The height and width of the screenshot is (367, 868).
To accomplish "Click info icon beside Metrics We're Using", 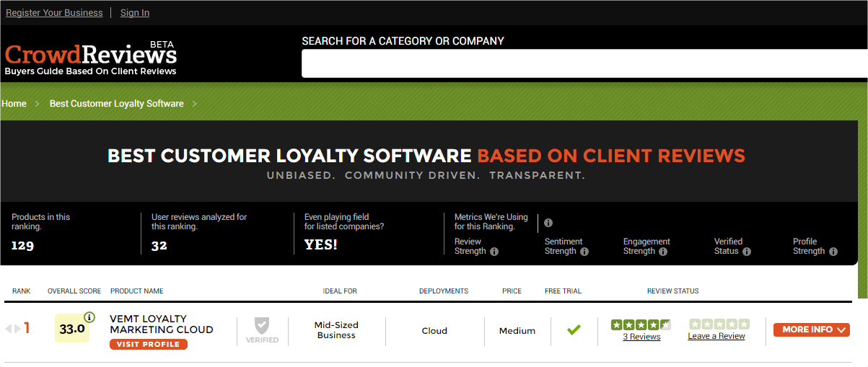I will (548, 223).
